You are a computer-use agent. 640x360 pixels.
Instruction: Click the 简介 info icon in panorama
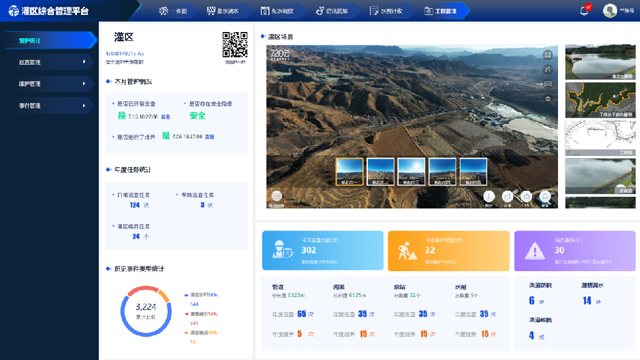(x=489, y=197)
